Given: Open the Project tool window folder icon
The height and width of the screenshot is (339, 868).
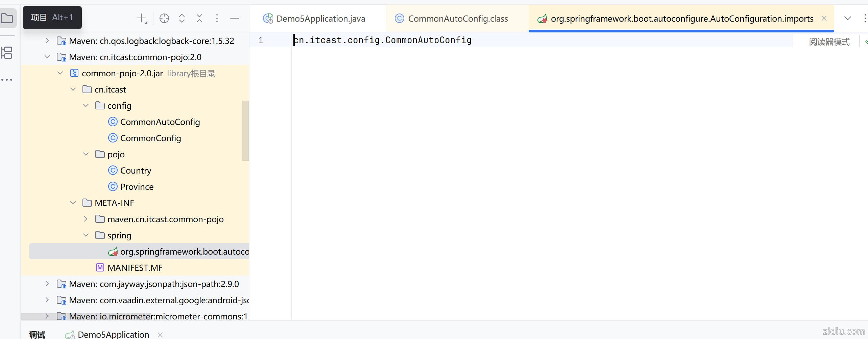Looking at the screenshot, I should [7, 18].
